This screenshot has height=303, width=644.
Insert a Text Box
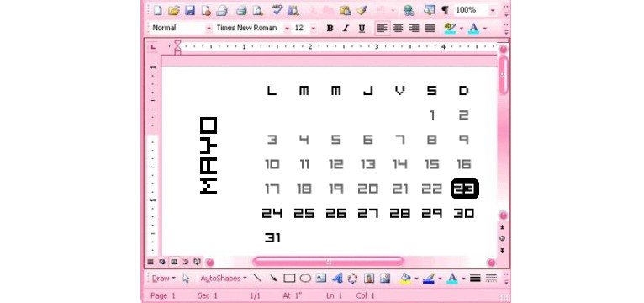point(321,279)
